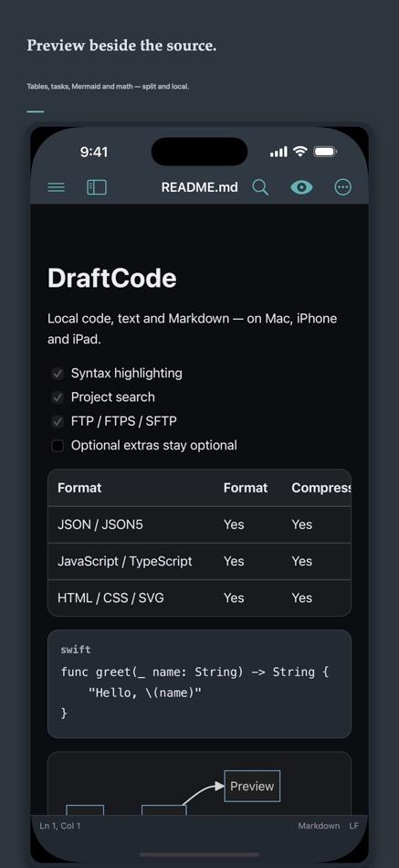Change the Markdown language mode in status bar

click(x=319, y=826)
